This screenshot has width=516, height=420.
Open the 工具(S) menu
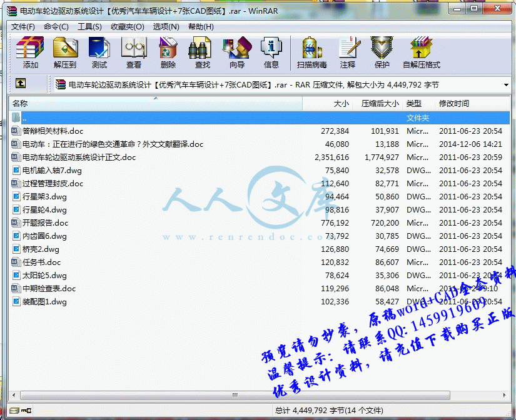point(89,27)
